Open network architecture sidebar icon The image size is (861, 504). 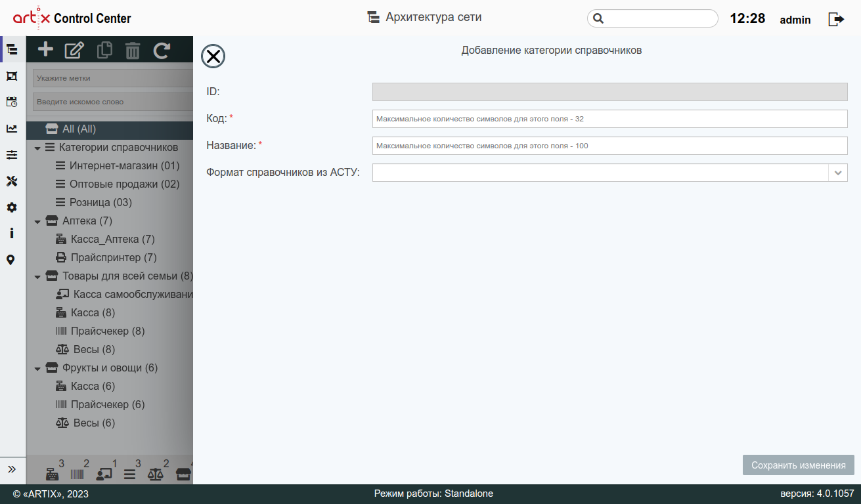tap(12, 49)
